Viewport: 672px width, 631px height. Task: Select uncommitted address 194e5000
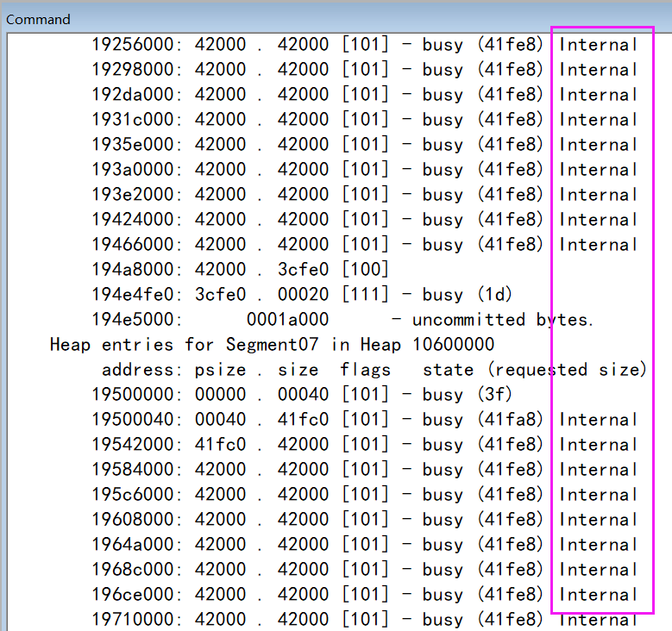[136, 319]
